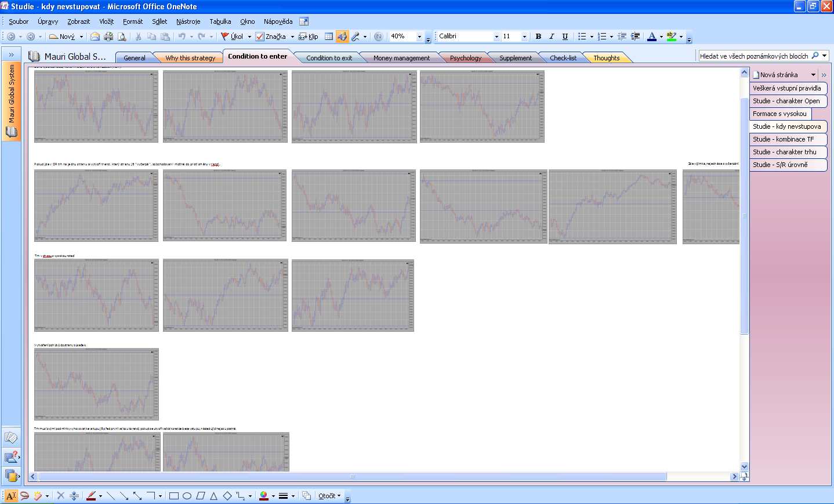Select the Double Arrow drawing tool
834x504 pixels.
pyautogui.click(x=137, y=496)
